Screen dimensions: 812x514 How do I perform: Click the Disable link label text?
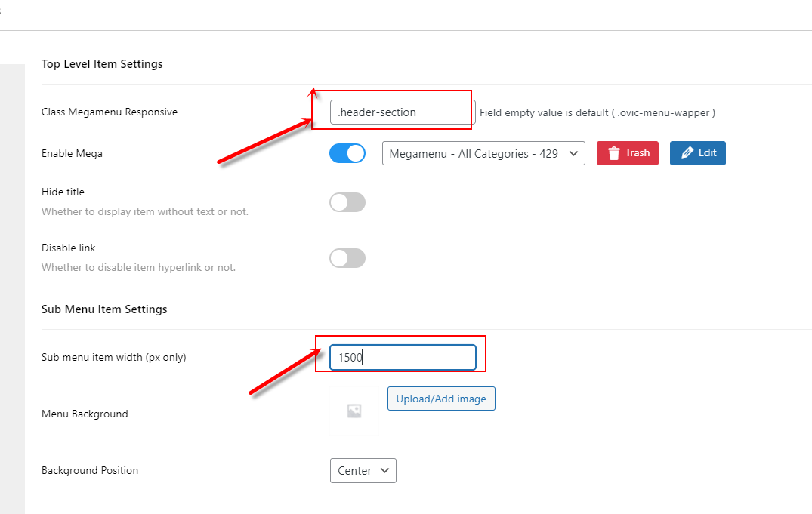(68, 248)
